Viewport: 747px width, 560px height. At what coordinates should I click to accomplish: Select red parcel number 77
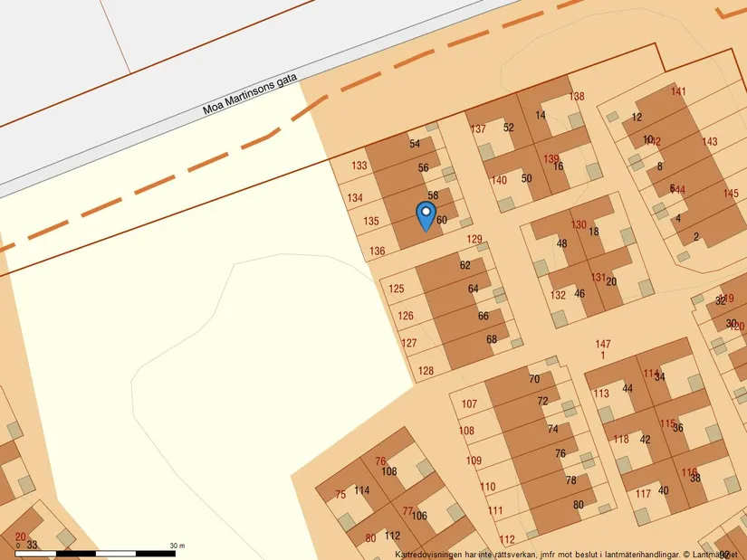point(407,511)
